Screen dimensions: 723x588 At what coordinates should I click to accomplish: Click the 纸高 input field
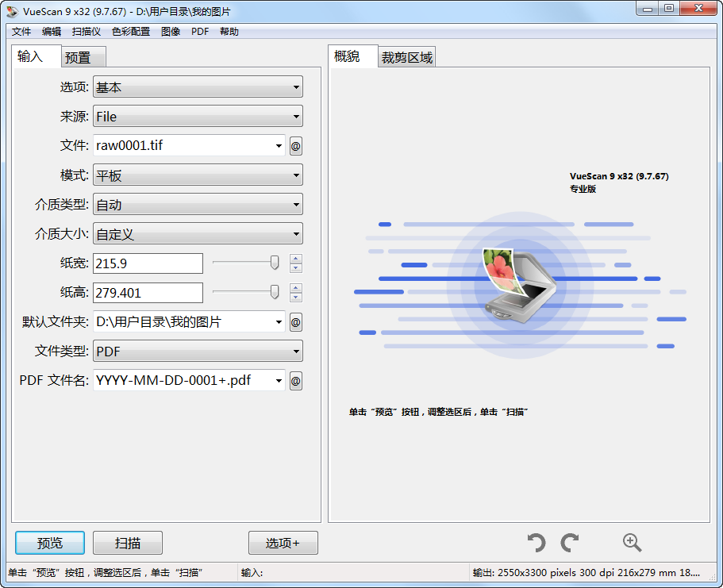coord(148,293)
